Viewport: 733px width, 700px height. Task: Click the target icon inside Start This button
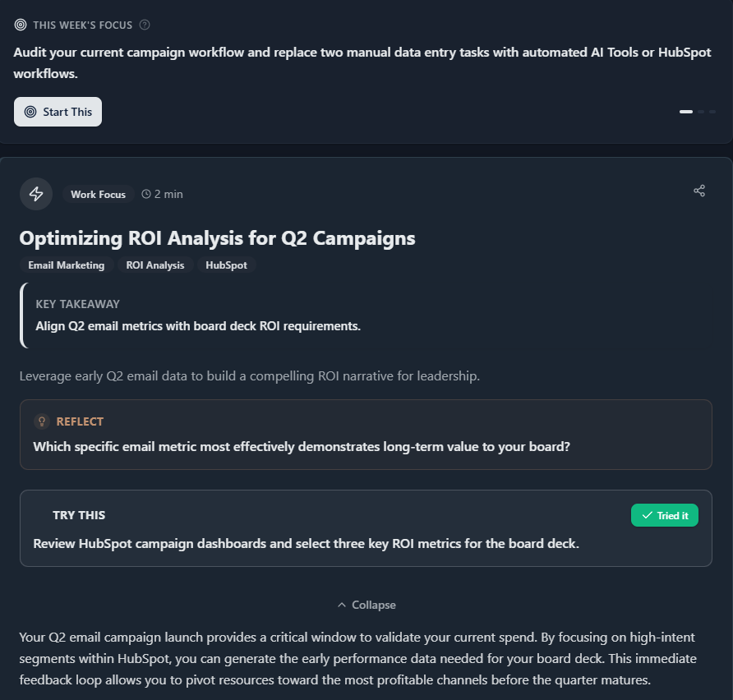point(30,112)
